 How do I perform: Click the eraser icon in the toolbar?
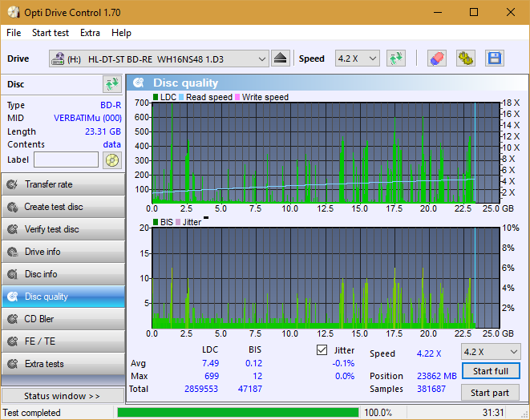437,59
